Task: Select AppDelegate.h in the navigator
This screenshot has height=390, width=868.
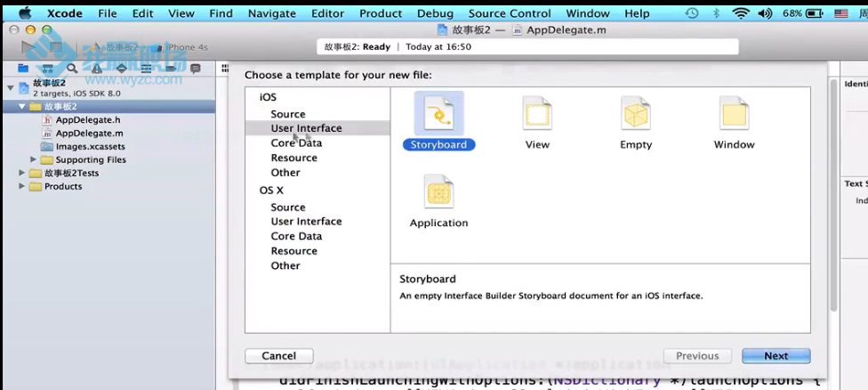Action: 88,119
